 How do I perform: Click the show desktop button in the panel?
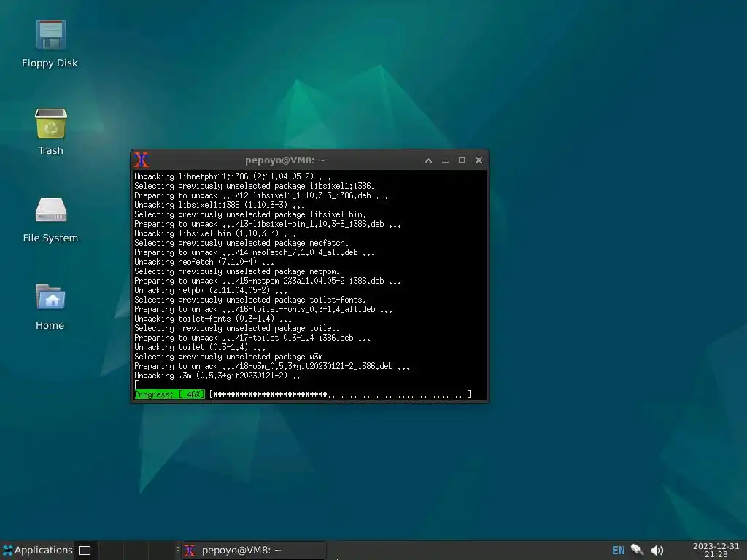pyautogui.click(x=85, y=551)
